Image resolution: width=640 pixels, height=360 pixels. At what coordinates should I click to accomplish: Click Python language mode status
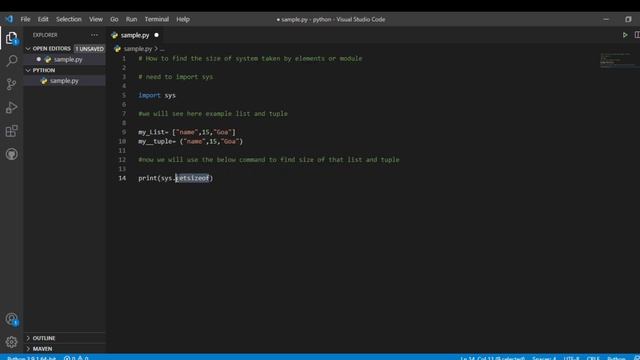pyautogui.click(x=616, y=358)
